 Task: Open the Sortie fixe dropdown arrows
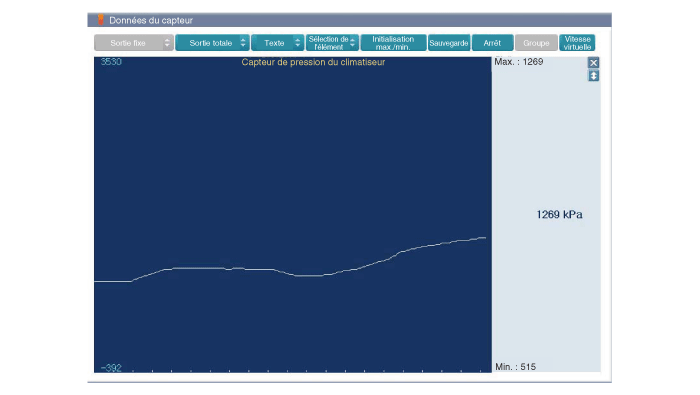coord(167,43)
